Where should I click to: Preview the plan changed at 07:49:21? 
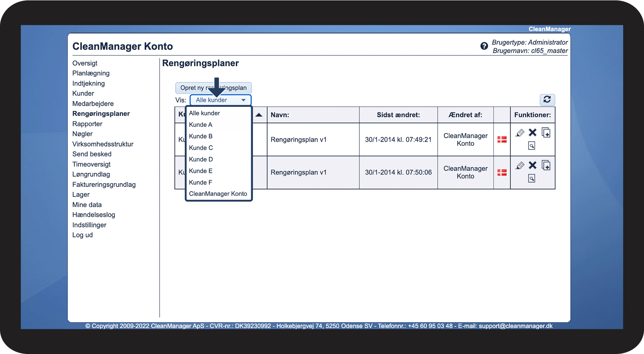point(532,146)
